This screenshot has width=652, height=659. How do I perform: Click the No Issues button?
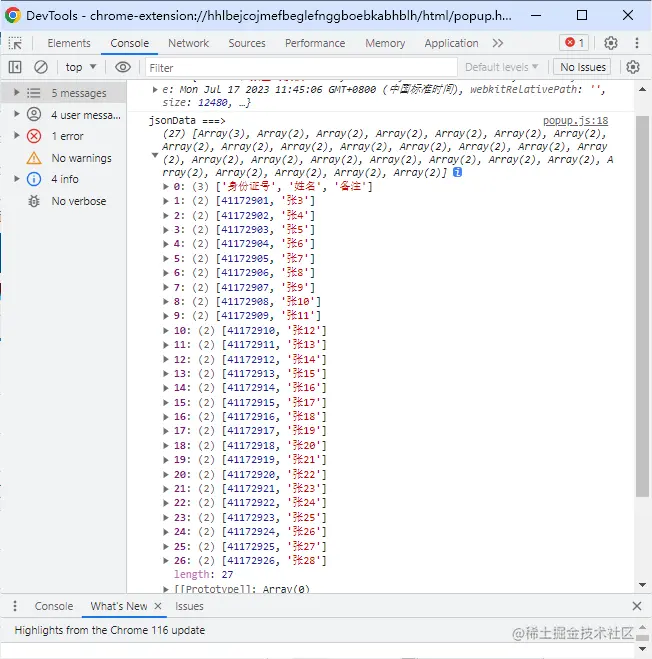[583, 67]
